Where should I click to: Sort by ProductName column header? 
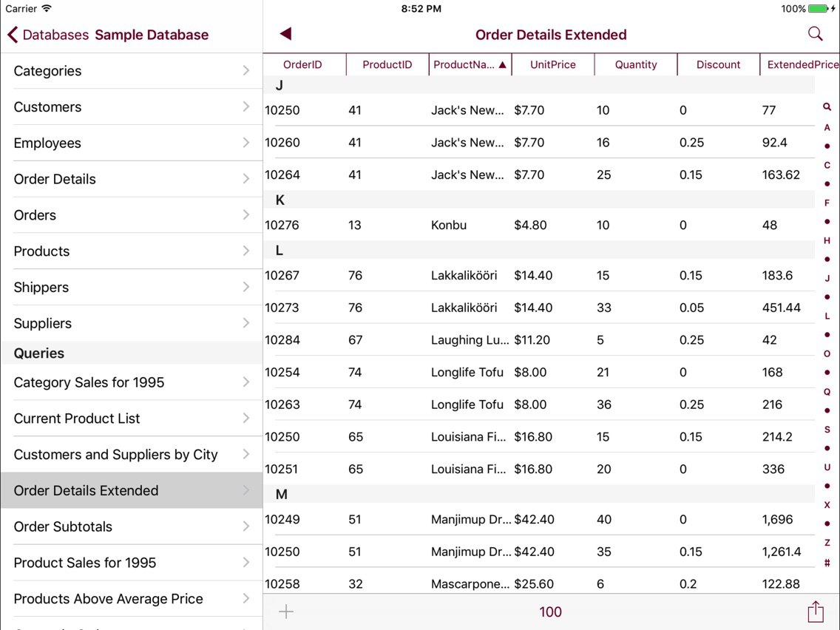coord(470,65)
